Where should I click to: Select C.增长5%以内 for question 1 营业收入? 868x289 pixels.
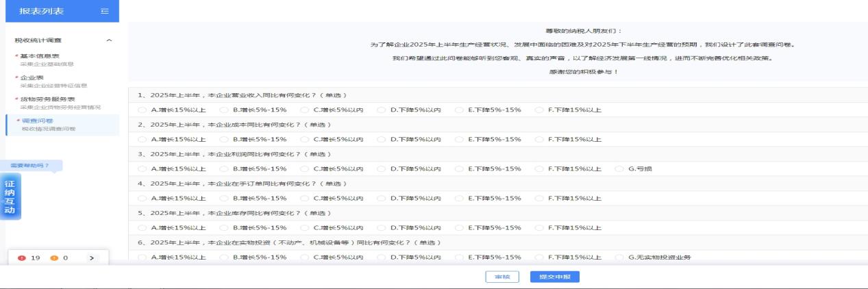pyautogui.click(x=303, y=110)
